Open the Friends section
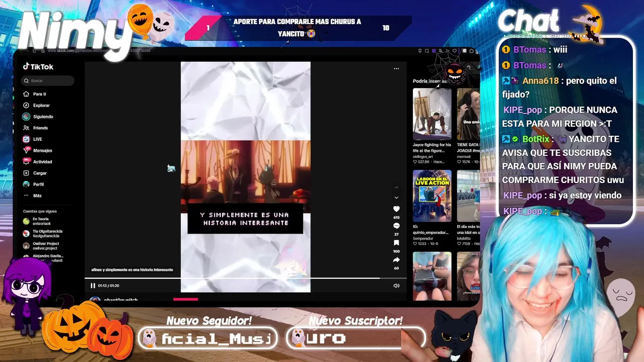The width and height of the screenshot is (644, 362). pos(35,128)
